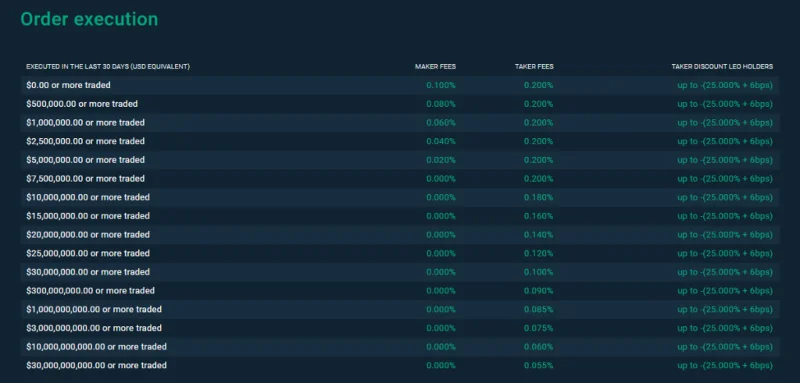This screenshot has height=383, width=800.
Task: Select the '$500,000.00 or more traded' row label
Action: click(82, 104)
